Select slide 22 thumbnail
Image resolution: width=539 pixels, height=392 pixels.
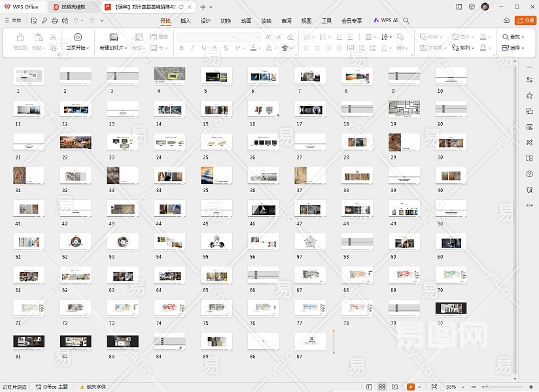tap(75, 142)
